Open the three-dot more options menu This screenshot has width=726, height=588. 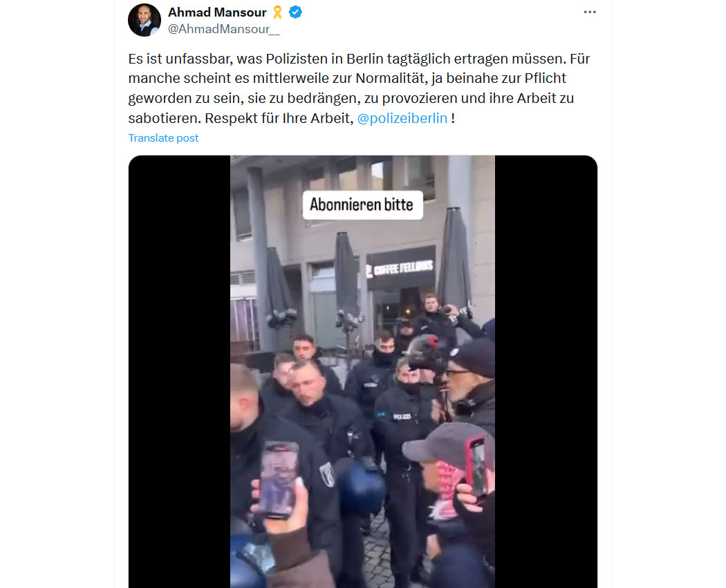(x=589, y=12)
